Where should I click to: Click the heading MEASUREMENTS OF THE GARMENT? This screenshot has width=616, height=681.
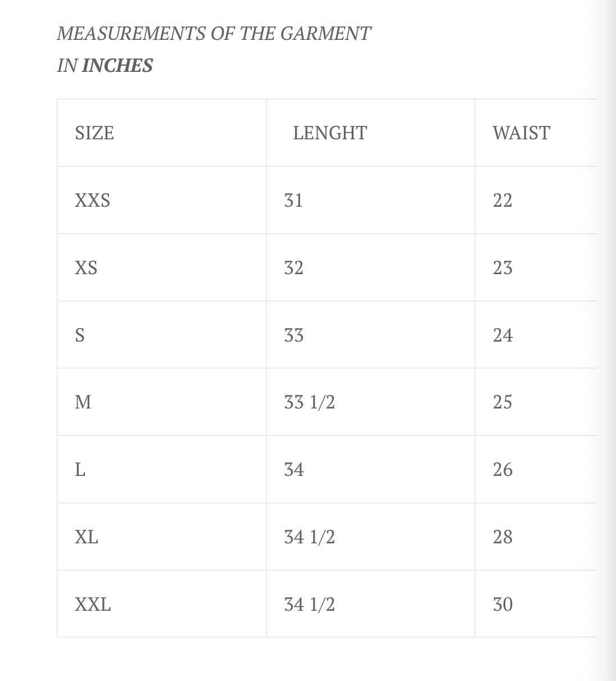point(214,34)
